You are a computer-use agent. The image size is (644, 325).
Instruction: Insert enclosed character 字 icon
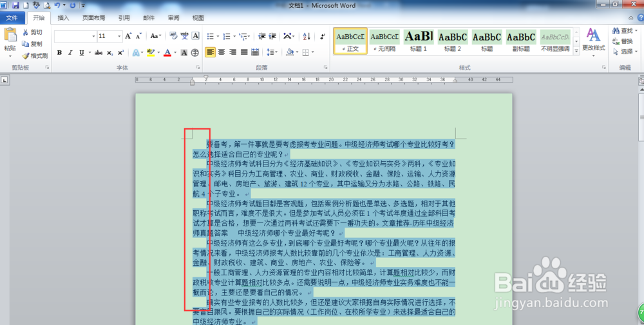(x=195, y=53)
